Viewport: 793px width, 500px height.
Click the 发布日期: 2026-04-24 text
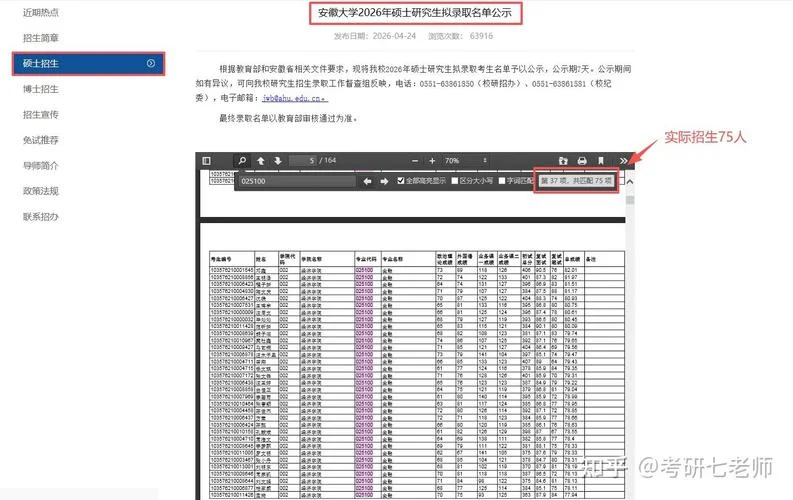click(x=375, y=36)
